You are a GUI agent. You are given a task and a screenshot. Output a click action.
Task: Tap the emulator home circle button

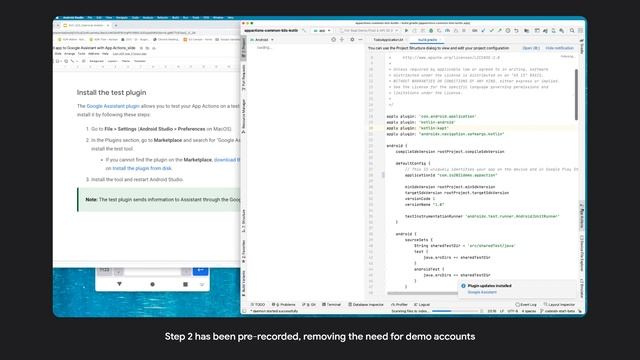pyautogui.click(x=152, y=284)
